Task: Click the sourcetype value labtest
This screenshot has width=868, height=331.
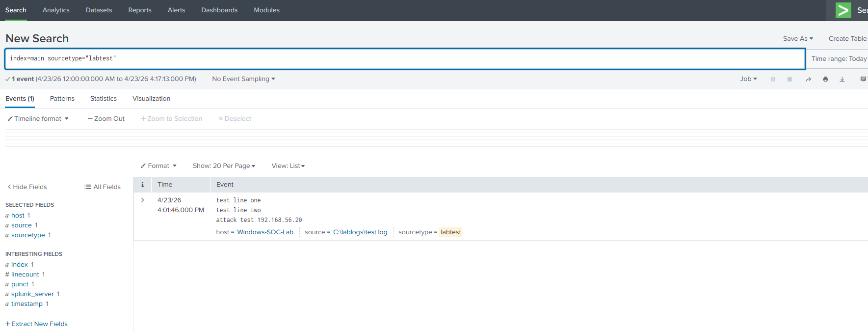Action: 450,232
